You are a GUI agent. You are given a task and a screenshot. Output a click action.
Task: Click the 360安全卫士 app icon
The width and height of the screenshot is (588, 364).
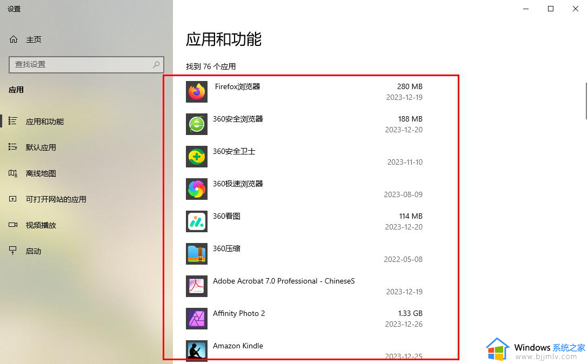click(x=197, y=157)
